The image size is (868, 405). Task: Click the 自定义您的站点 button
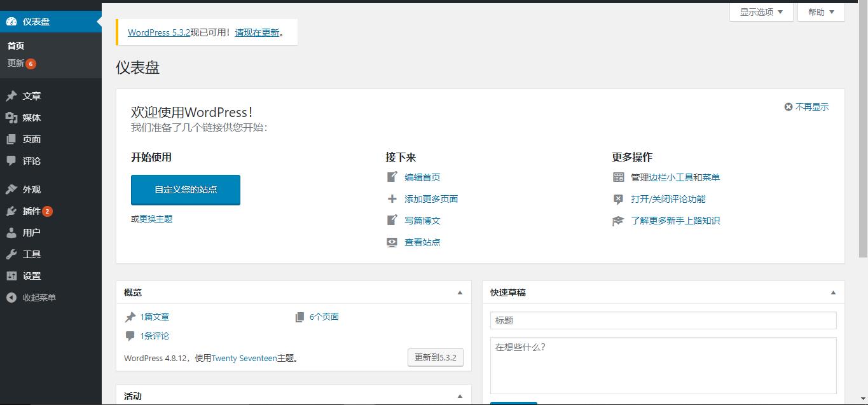185,189
